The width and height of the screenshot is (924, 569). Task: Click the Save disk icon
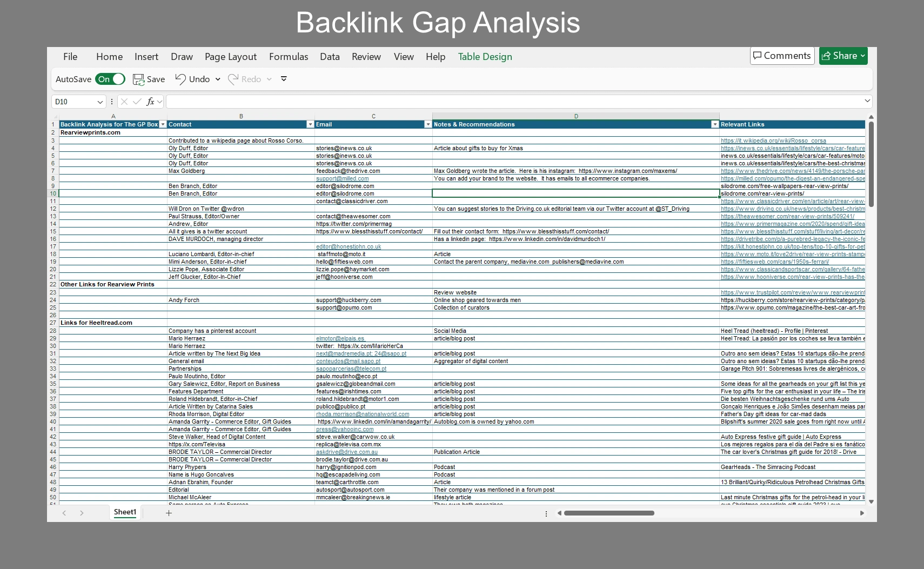[138, 79]
